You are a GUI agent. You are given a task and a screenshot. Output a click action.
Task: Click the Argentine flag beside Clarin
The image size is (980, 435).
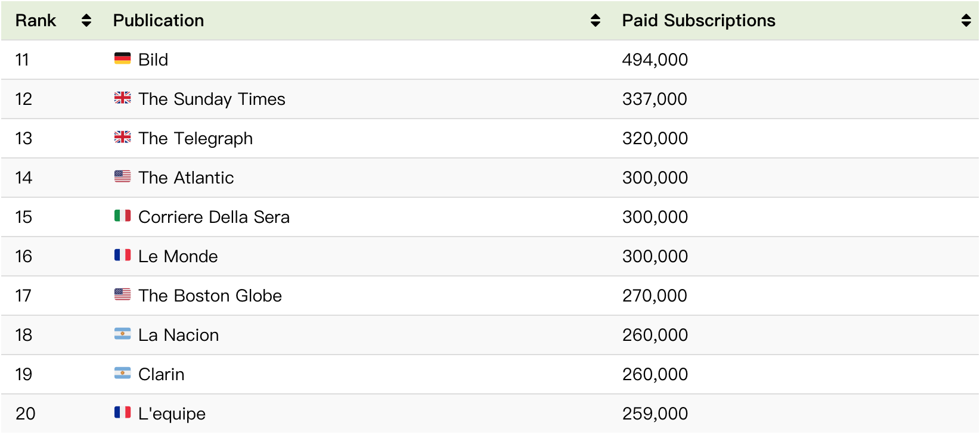[x=122, y=373]
